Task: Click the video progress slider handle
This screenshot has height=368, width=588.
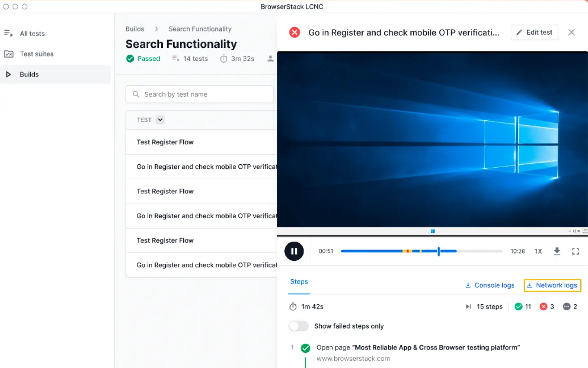Action: (439, 251)
